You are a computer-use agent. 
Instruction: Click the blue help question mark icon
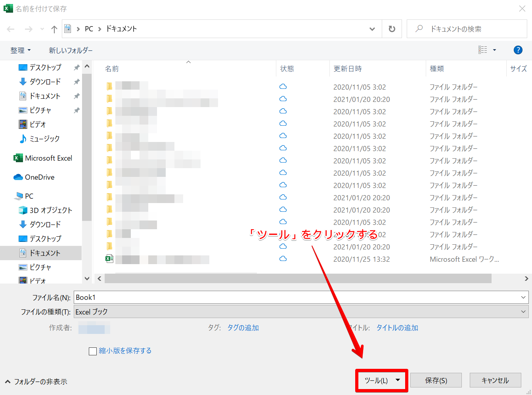pyautogui.click(x=518, y=50)
